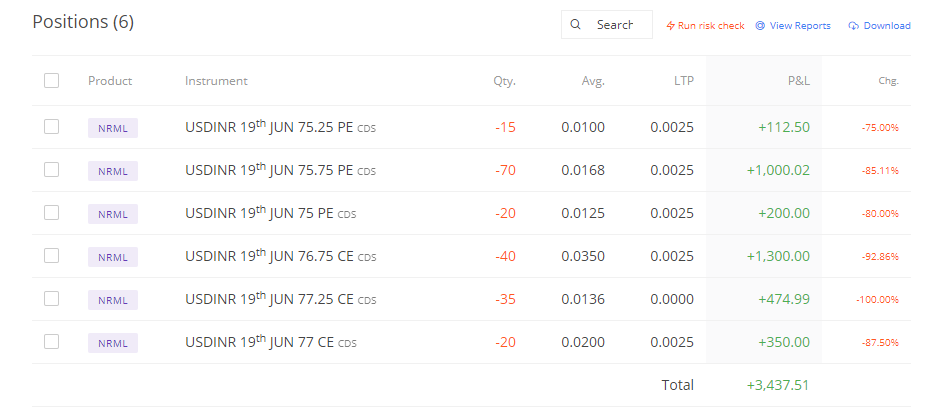Click the Run risk check lightning icon
Screen dimensions: 928x414
[x=670, y=26]
